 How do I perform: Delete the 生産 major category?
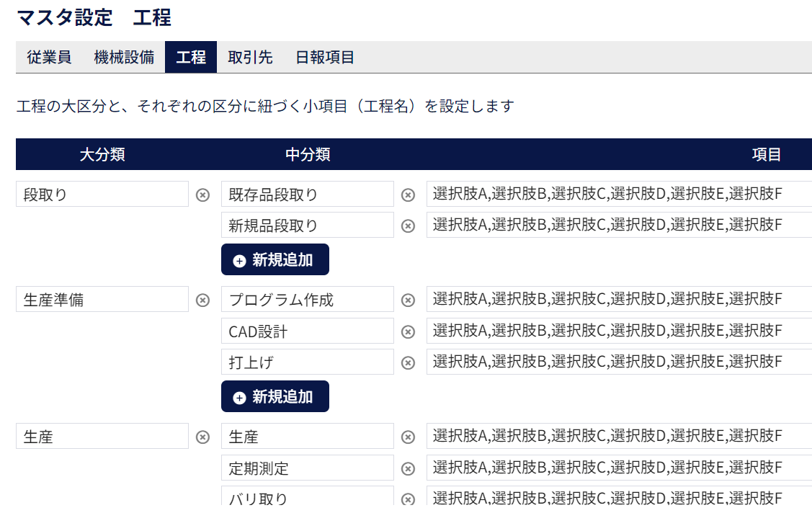(203, 437)
